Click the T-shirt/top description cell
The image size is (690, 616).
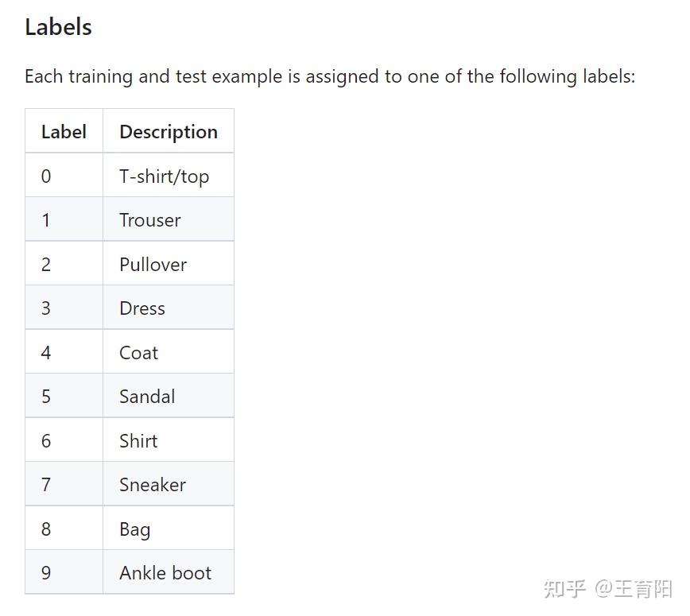coord(165,176)
